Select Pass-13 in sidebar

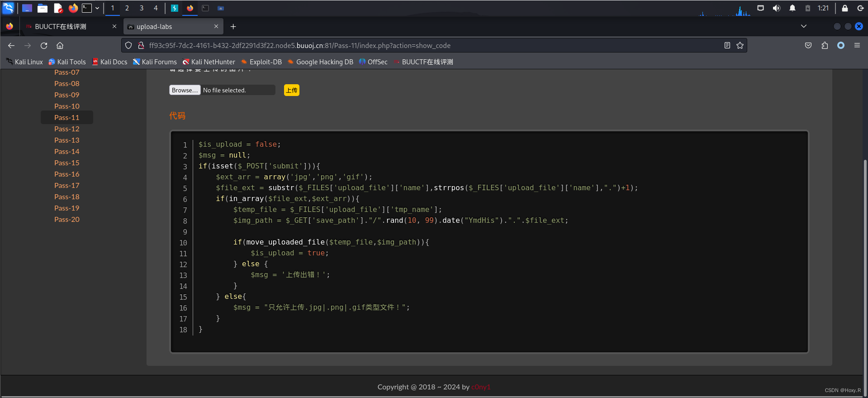(67, 140)
